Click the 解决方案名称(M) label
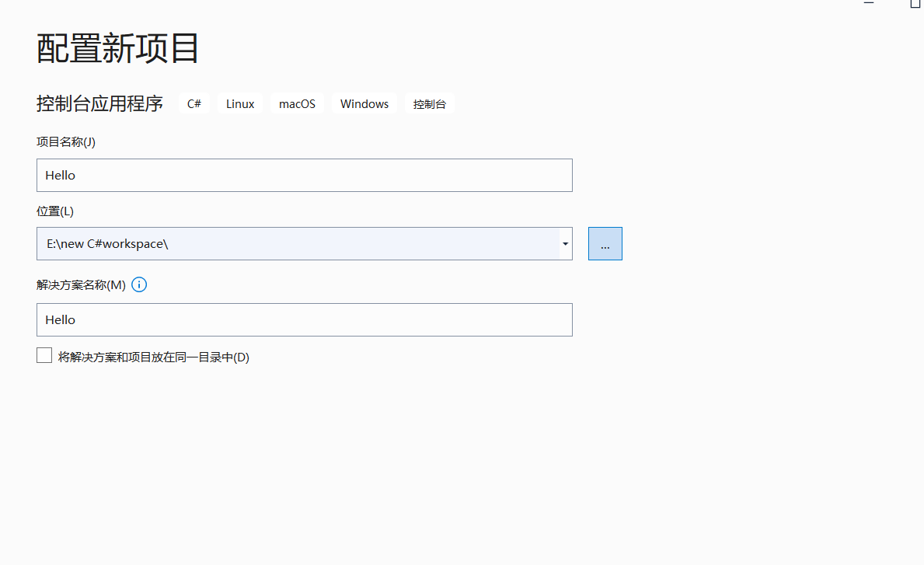 [82, 285]
